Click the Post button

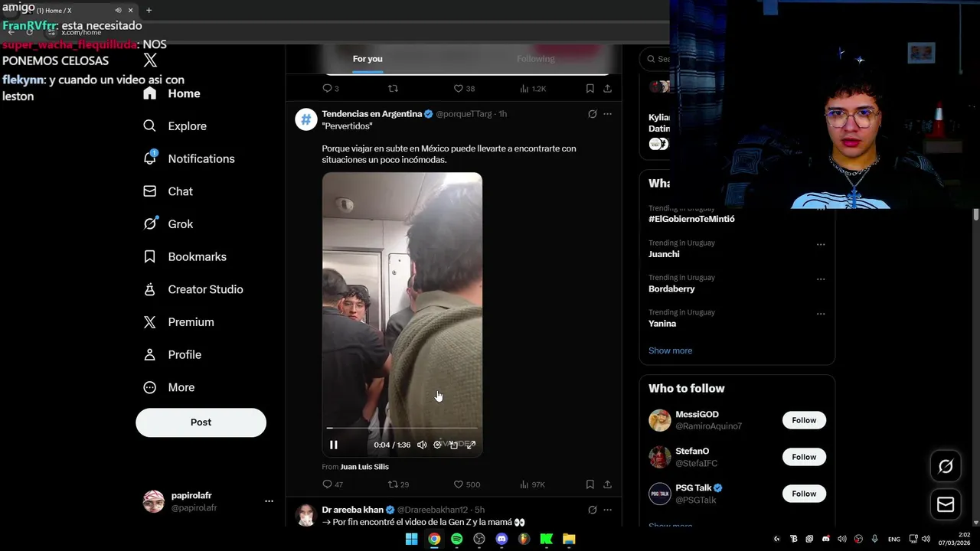pos(201,422)
